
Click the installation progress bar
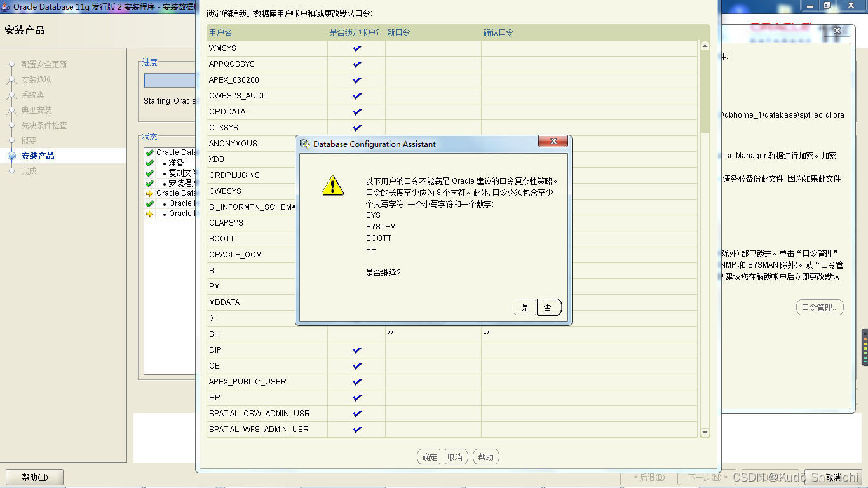[x=170, y=81]
